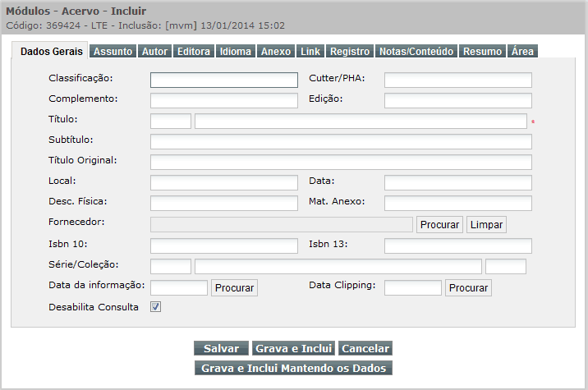Click Procurar next to Fornecedor
Viewport: 588px width, 390px height.
[x=439, y=225]
